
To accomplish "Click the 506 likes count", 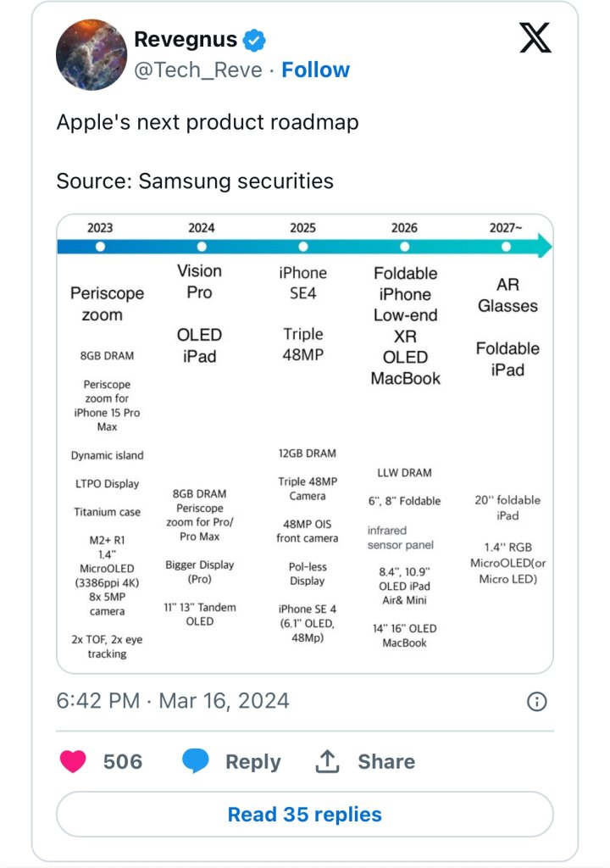I will click(x=123, y=762).
